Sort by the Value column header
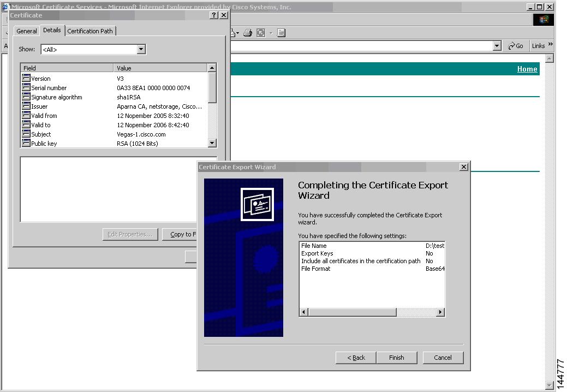The image size is (567, 392). 160,68
